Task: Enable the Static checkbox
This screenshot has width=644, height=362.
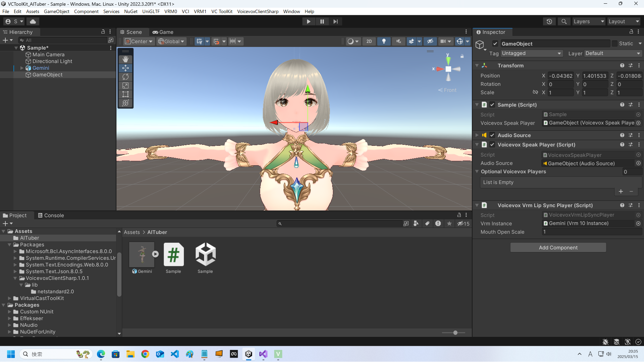Action: point(614,44)
